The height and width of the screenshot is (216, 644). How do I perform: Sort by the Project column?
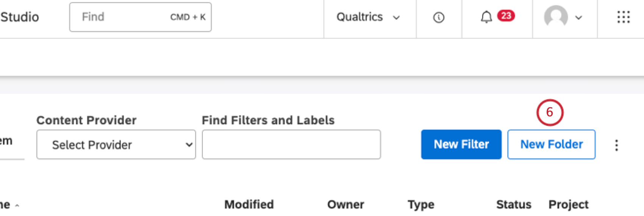[568, 205]
